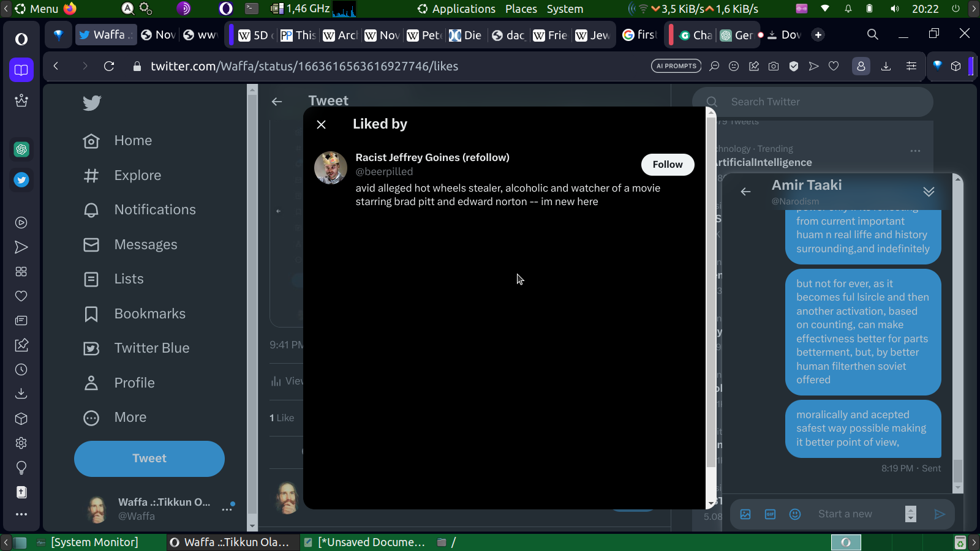The image size is (980, 551).
Task: Click the send-to-flow arrow icon in address bar
Action: click(813, 66)
